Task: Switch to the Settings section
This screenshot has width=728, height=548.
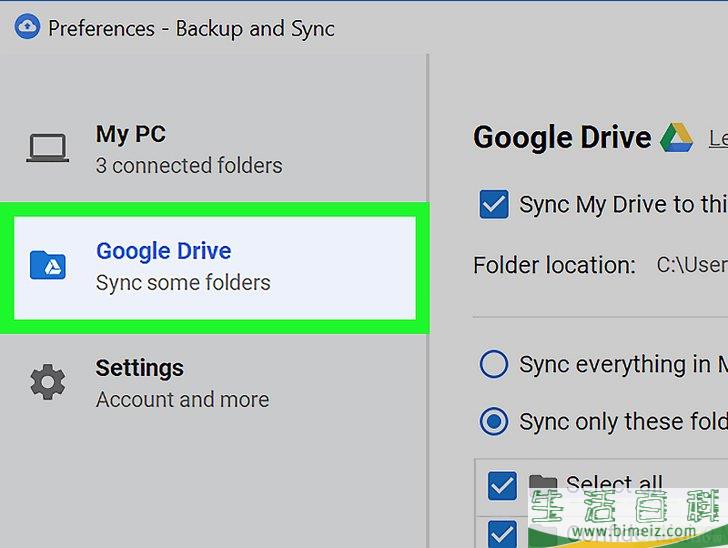Action: [x=214, y=383]
